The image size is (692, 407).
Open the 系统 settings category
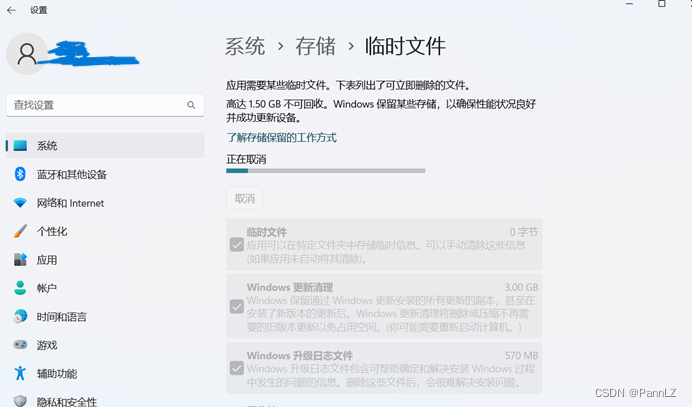click(x=105, y=146)
